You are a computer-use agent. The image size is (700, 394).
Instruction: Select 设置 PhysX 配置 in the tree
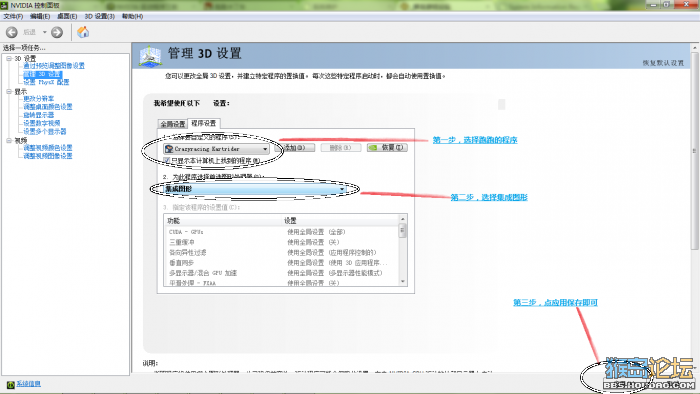(x=46, y=82)
